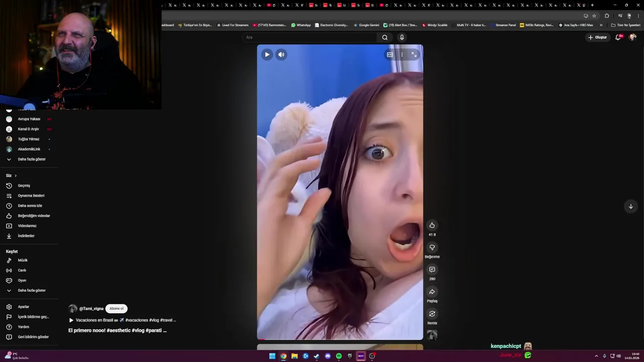Open Daha sonra izle watch later

(29, 206)
